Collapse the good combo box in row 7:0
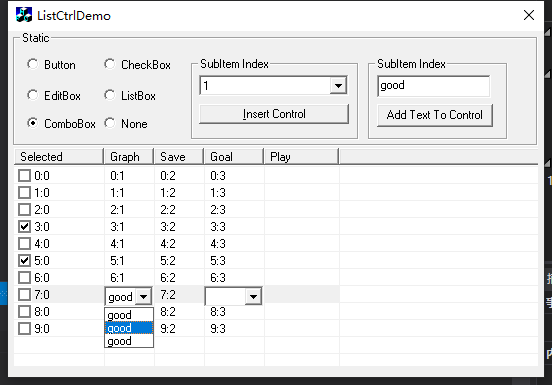 coord(143,297)
